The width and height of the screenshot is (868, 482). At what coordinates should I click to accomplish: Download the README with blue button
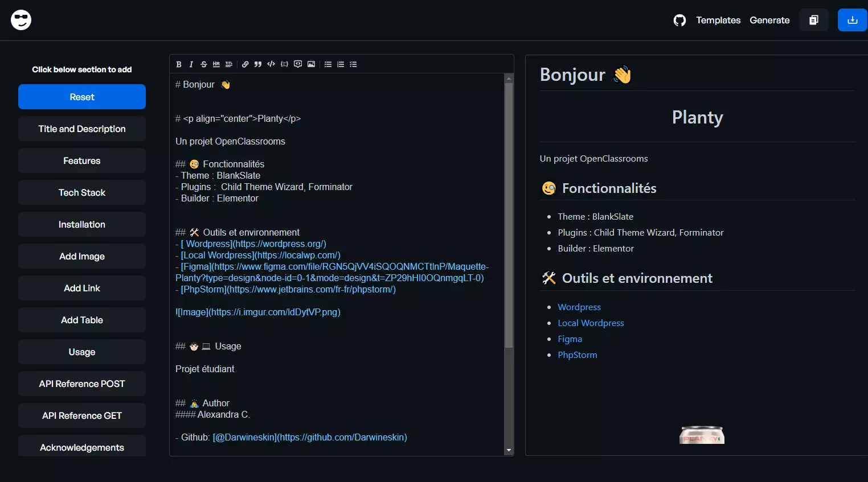click(853, 20)
